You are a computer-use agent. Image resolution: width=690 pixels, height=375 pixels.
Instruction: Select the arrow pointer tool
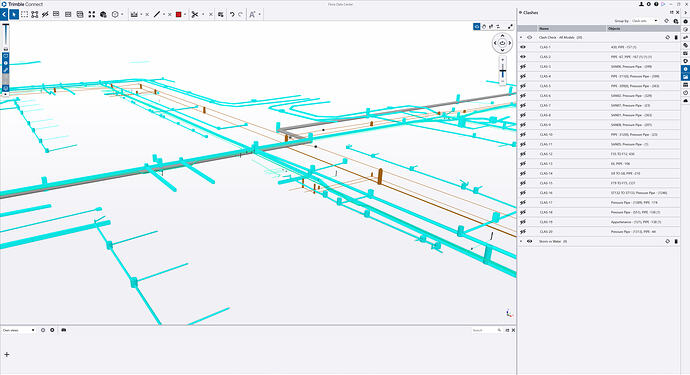pyautogui.click(x=14, y=14)
